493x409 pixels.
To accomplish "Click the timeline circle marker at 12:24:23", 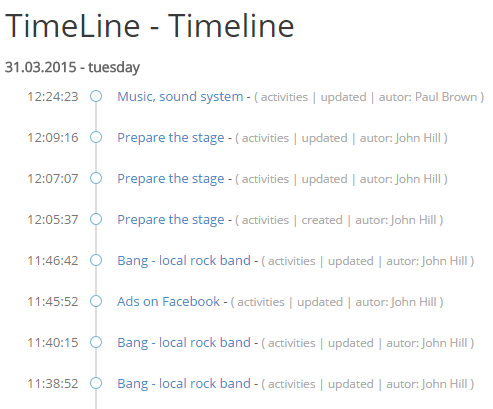I will pos(96,96).
